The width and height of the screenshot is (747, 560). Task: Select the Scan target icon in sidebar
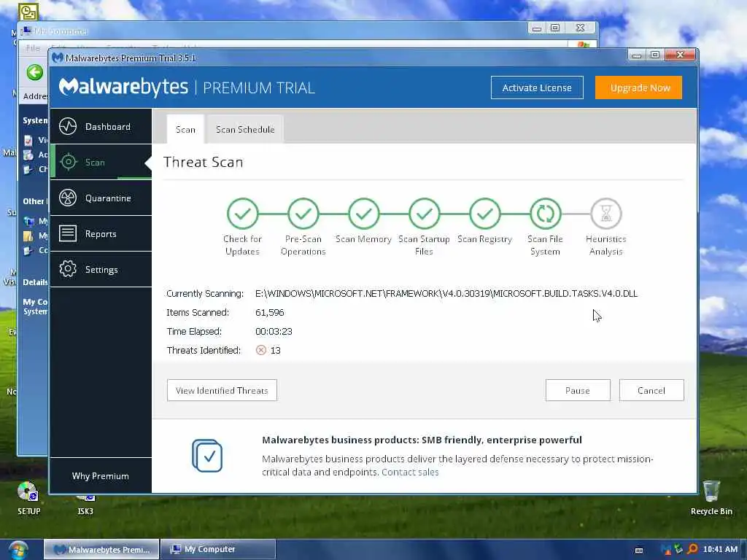[68, 162]
